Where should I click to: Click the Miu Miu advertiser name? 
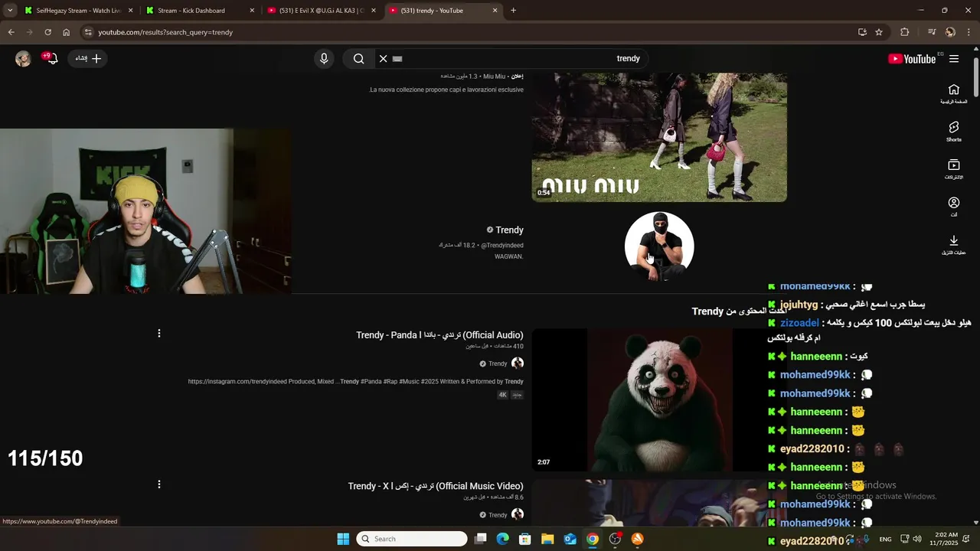point(494,77)
